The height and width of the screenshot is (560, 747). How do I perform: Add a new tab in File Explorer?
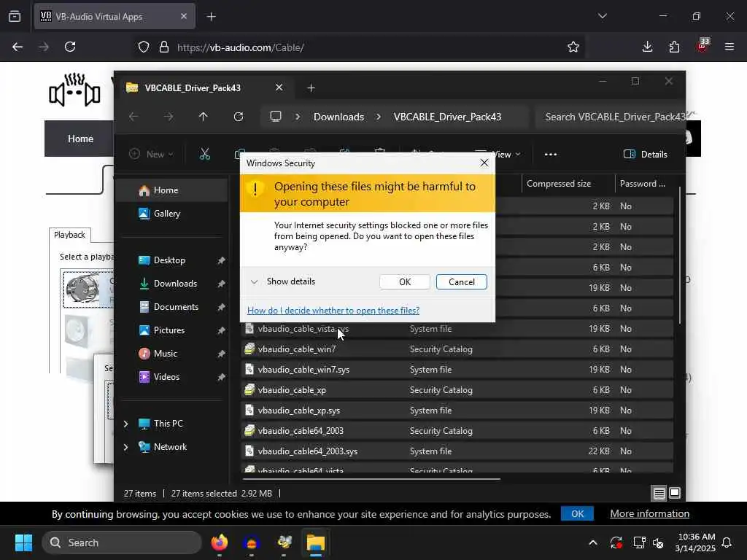[311, 88]
